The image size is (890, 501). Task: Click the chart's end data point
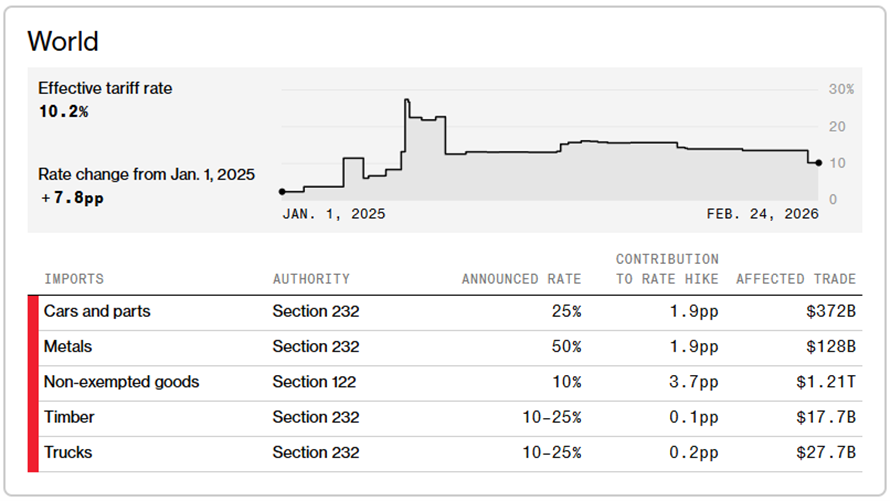(x=819, y=162)
